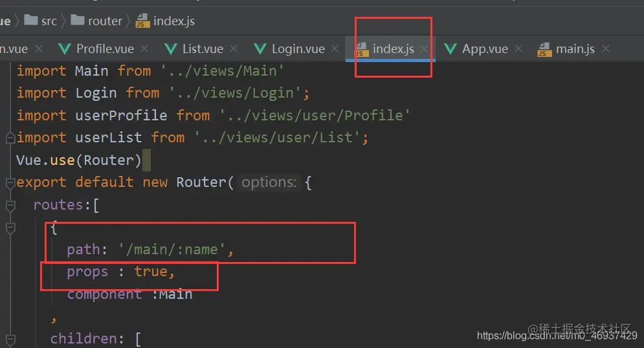
Task: Collapse the first route object fold marker
Action: tap(10, 228)
